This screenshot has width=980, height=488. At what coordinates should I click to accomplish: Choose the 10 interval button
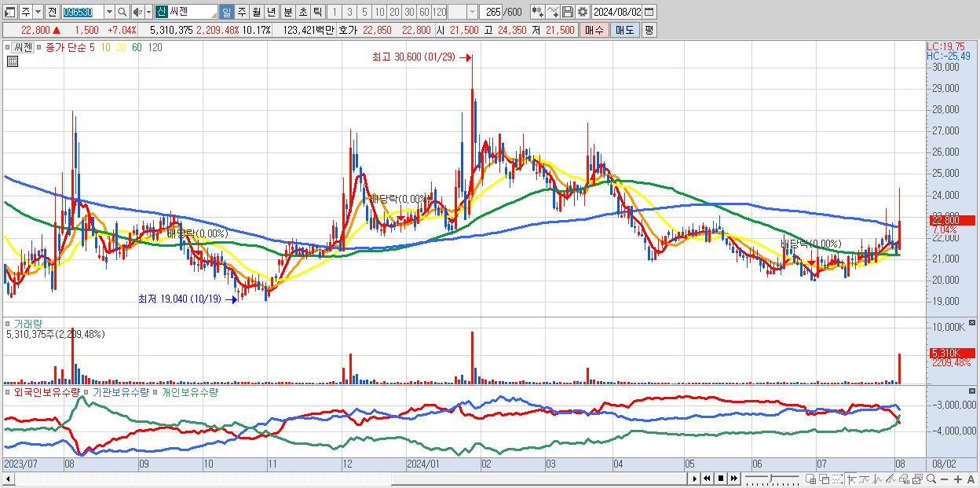pos(378,12)
